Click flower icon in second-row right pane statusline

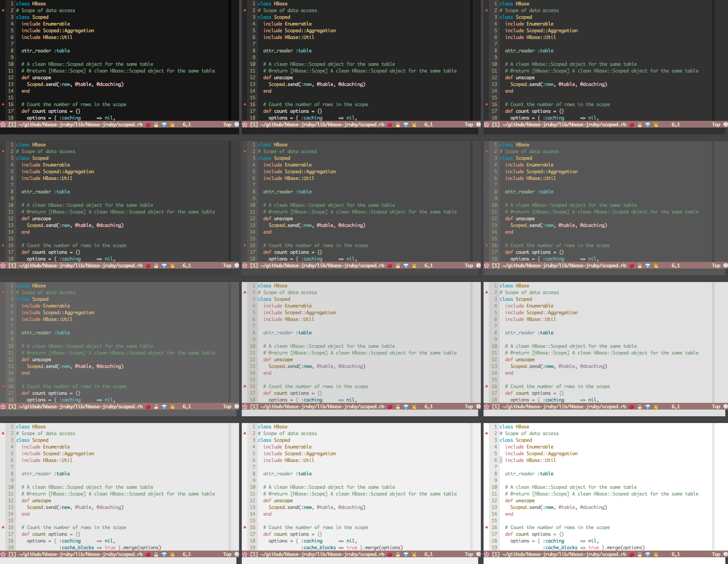pos(487,266)
